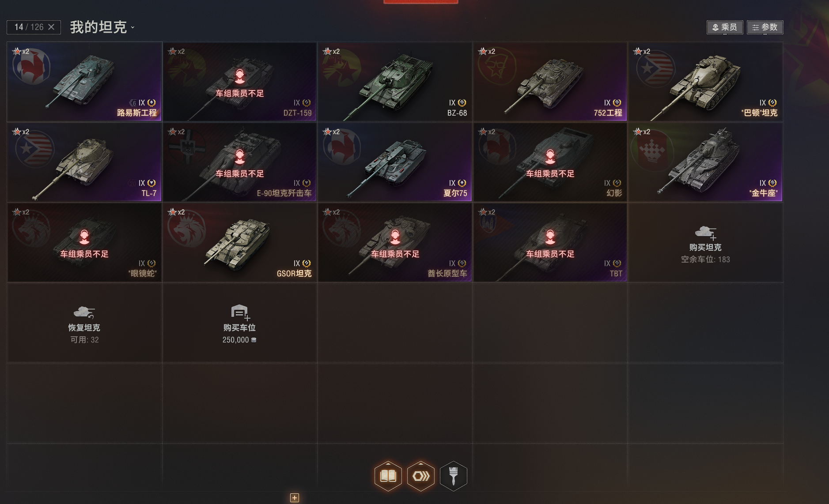Clear the 14 / 126 filter counter
The width and height of the screenshot is (829, 504).
[x=51, y=27]
